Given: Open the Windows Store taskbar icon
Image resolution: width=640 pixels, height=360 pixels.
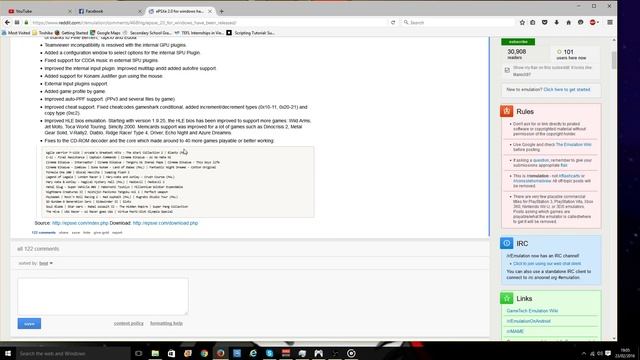Looking at the screenshot, I should [171, 353].
